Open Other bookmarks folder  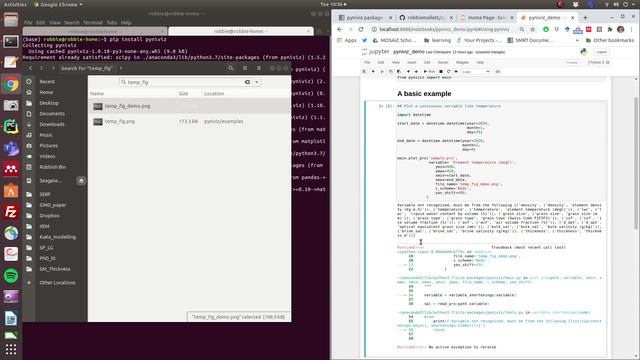[x=609, y=40]
